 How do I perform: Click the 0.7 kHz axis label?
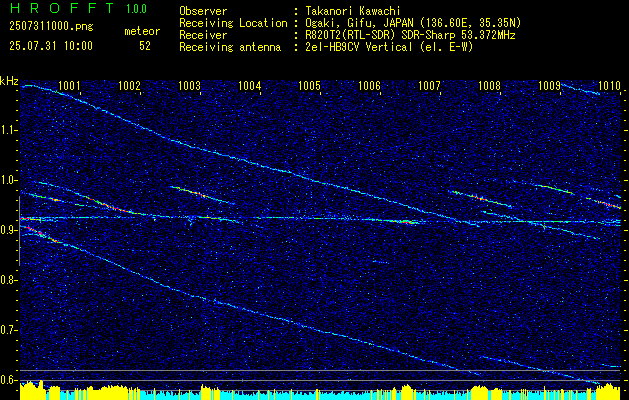click(9, 330)
